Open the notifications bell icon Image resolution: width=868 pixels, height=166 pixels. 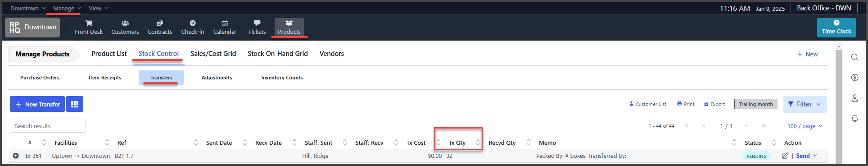point(854,118)
